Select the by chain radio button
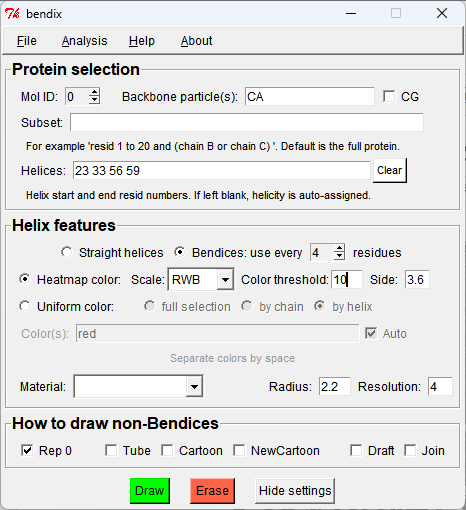466x510 pixels. 247,306
